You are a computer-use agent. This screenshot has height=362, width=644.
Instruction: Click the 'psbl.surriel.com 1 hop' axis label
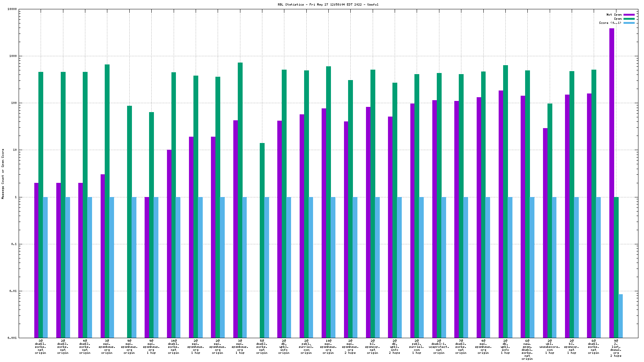tap(417, 347)
